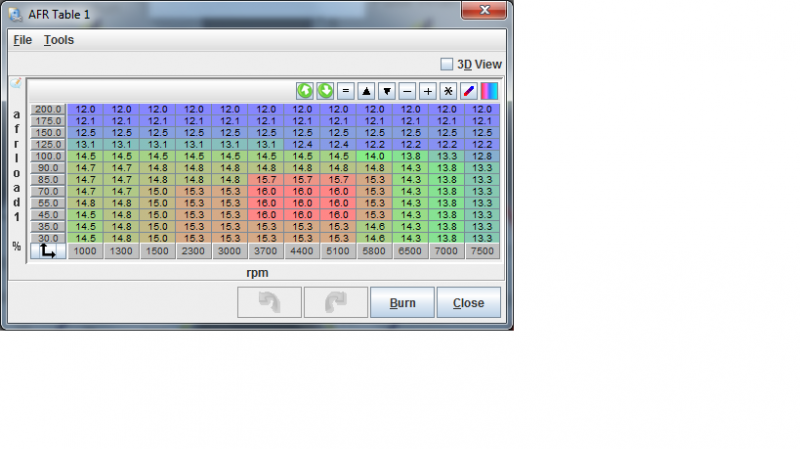The image size is (800, 449).
Task: Select the 5800 rpm axis header
Action: (x=374, y=251)
